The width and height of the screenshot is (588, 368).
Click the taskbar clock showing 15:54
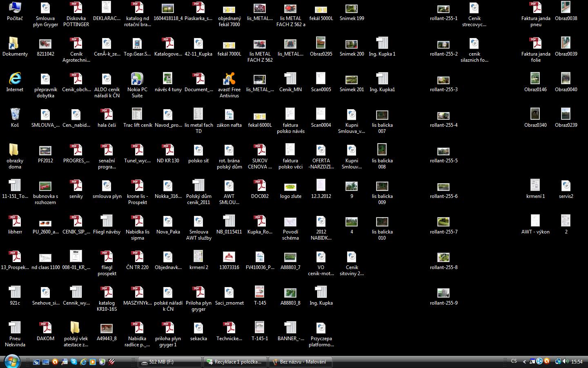[x=577, y=361]
